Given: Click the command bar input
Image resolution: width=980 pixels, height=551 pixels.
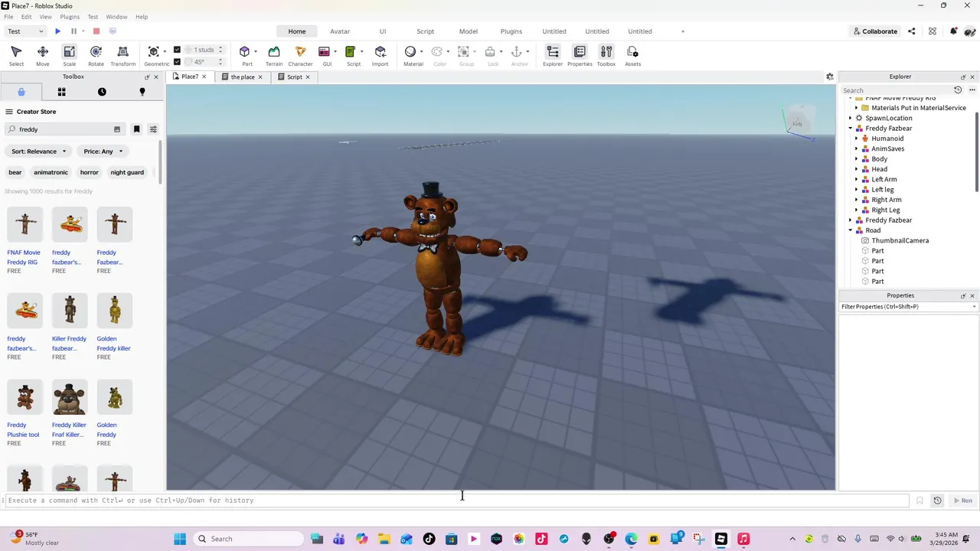Looking at the screenshot, I should click(457, 500).
